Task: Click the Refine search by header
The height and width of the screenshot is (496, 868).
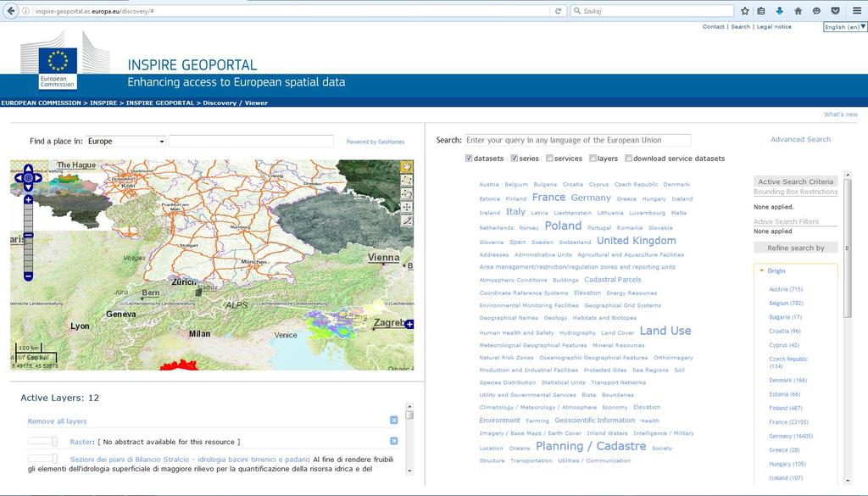Action: click(795, 248)
